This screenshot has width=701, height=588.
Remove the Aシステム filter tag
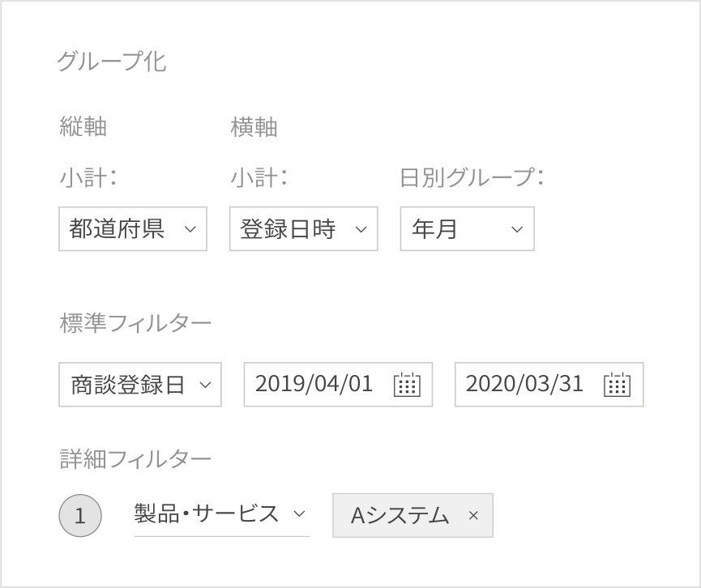click(x=474, y=515)
